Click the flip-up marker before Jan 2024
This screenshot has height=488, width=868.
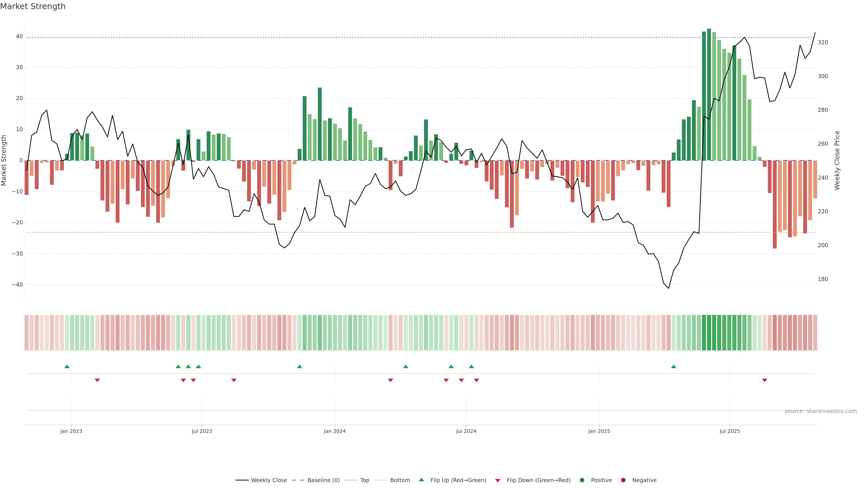point(300,366)
